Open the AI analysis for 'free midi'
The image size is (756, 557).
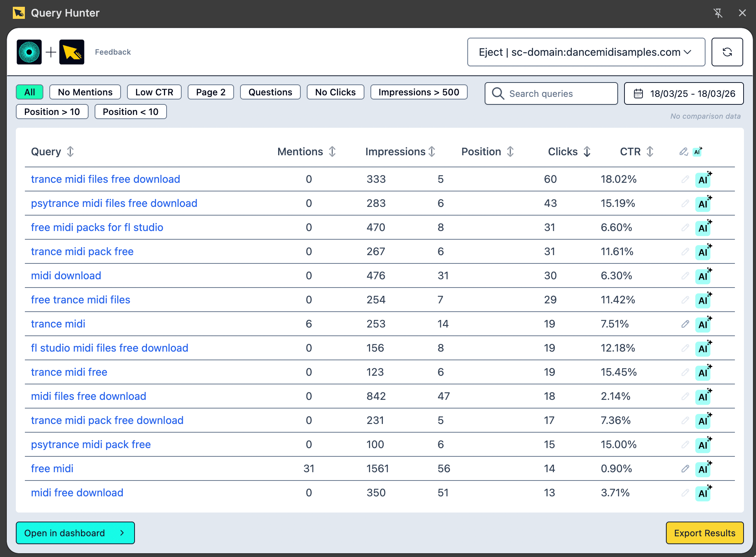click(702, 469)
